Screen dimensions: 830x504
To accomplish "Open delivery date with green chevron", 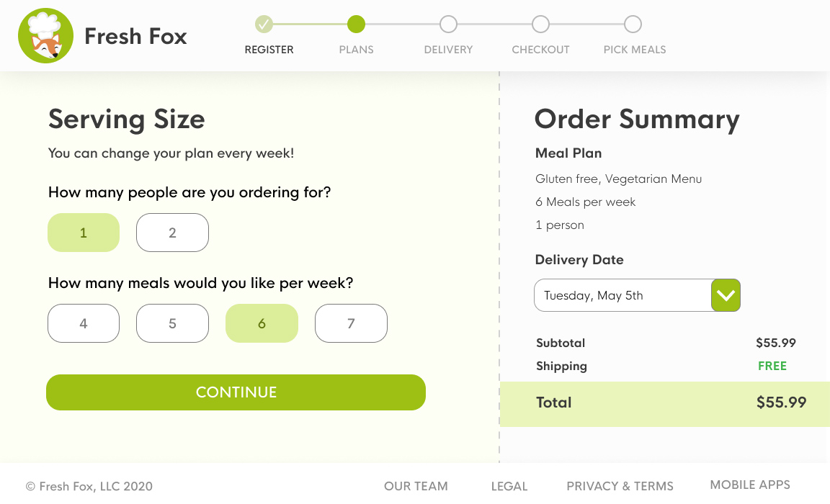I will [x=726, y=295].
